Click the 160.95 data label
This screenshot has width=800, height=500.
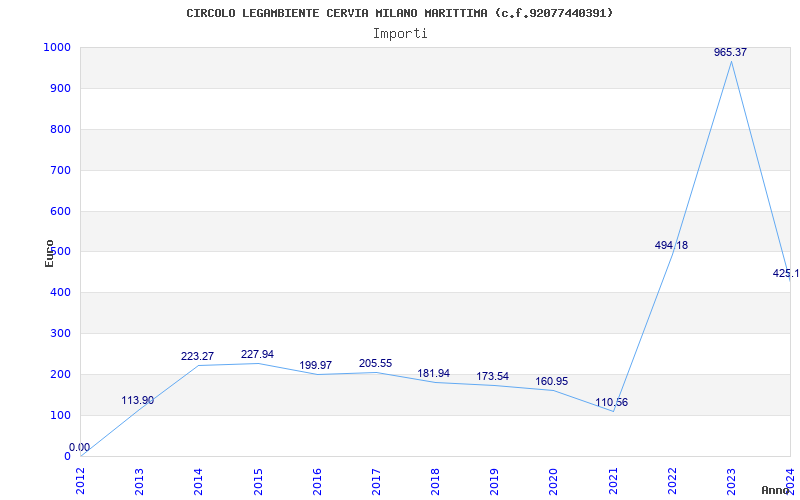pos(552,382)
